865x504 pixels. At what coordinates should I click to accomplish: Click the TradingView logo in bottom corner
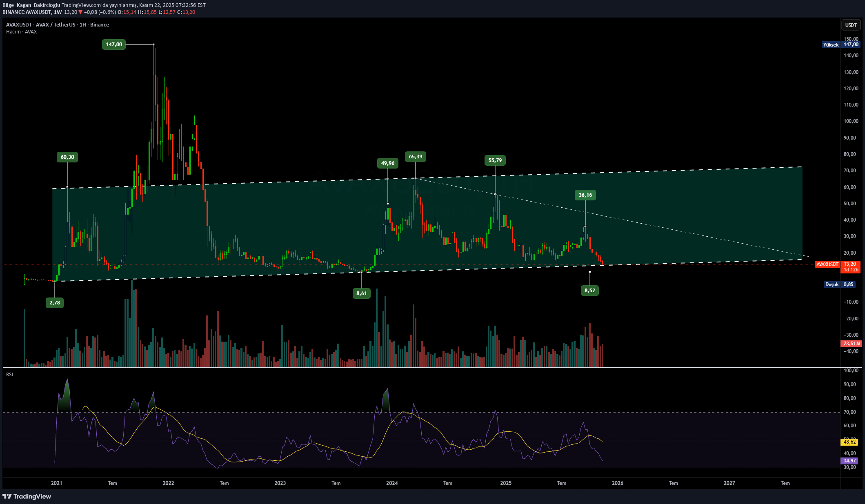[27, 496]
